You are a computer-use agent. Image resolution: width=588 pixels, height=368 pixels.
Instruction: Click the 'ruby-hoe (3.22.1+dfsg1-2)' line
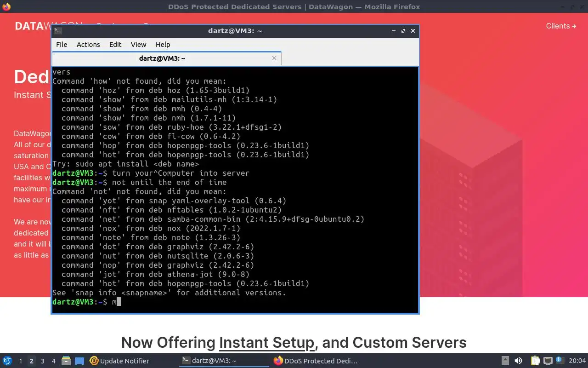(x=171, y=127)
